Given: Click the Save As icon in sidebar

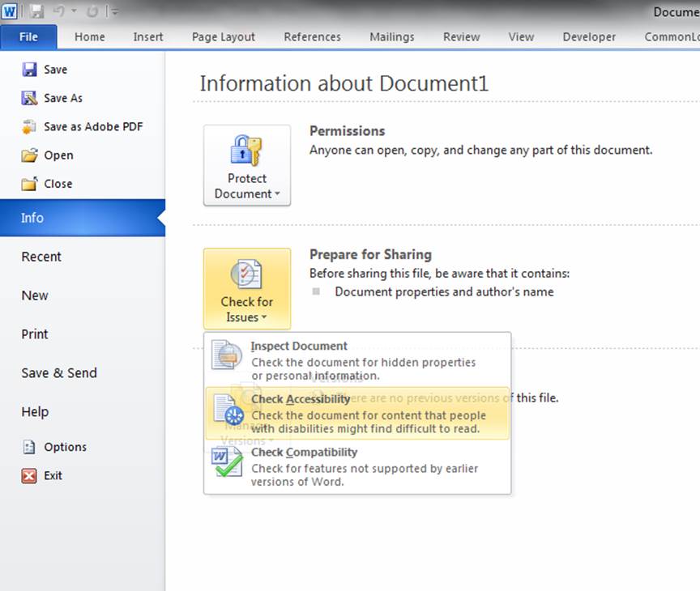Looking at the screenshot, I should tap(29, 98).
